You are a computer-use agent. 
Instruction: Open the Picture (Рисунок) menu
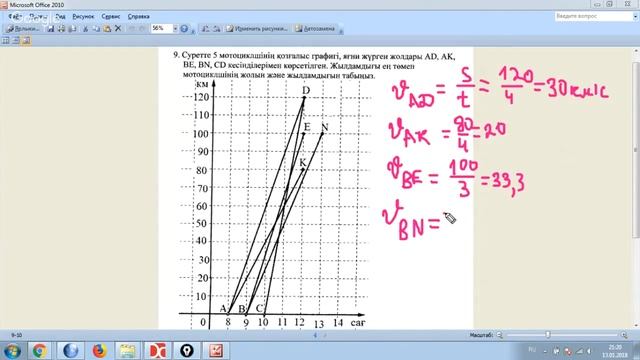point(83,17)
